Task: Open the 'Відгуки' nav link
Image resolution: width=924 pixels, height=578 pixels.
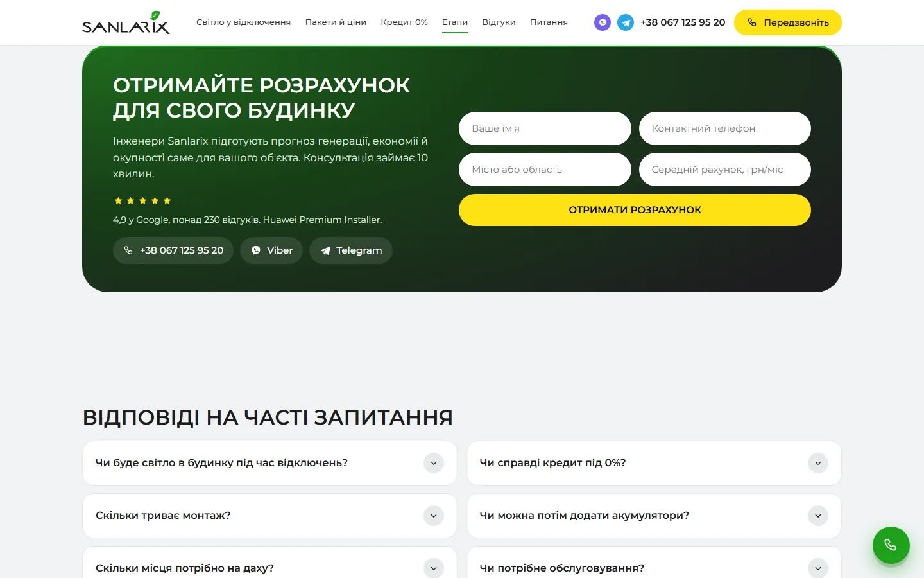Action: [499, 22]
